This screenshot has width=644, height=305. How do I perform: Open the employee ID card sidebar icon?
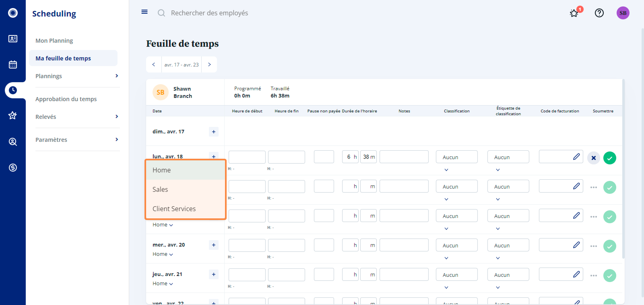click(x=13, y=38)
